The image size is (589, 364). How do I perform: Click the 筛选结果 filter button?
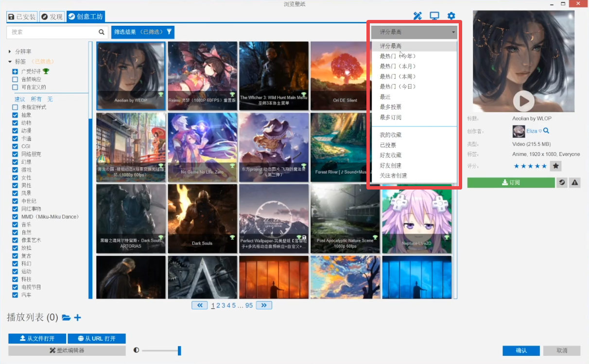coord(142,32)
